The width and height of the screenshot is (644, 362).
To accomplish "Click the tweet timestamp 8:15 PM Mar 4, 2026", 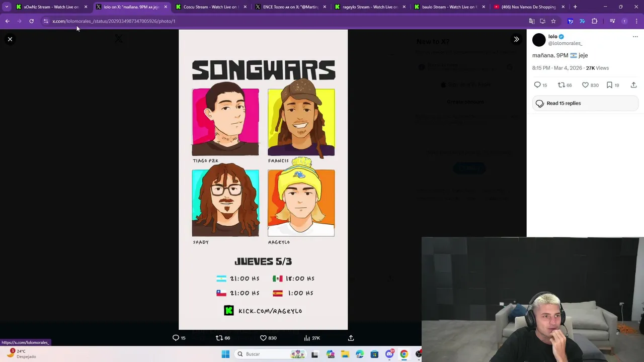I will tap(557, 68).
